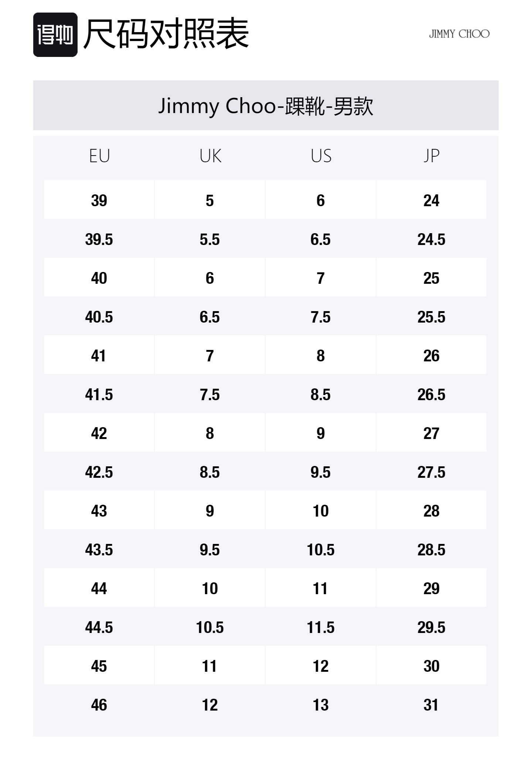Click the EU size 44.5 cell
Image resolution: width=532 pixels, height=766 pixels.
coord(99,627)
